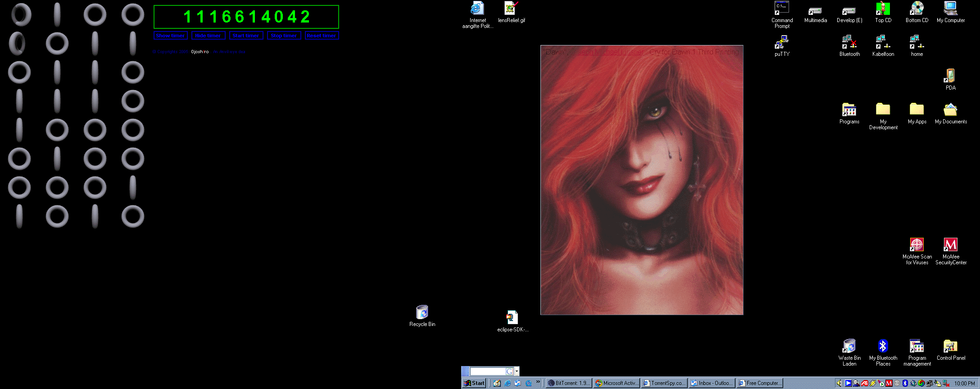Switch to the TorrentSpy.com taskbar window

click(664, 383)
